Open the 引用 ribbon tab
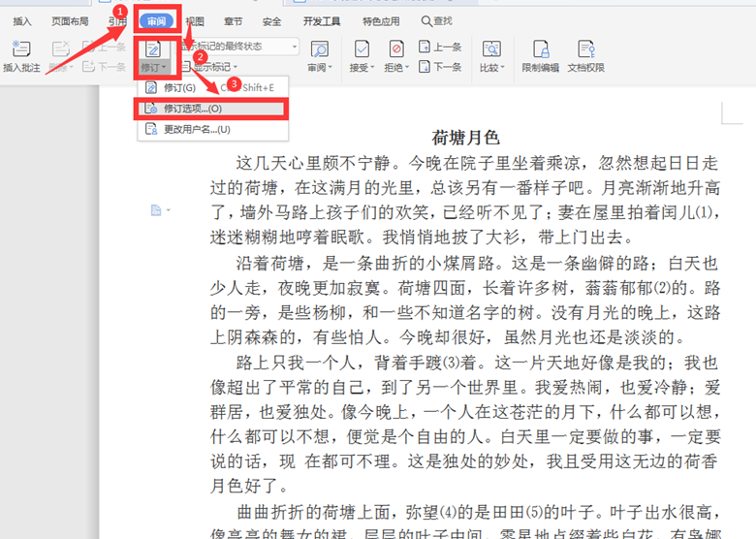The width and height of the screenshot is (756, 539). point(117,21)
